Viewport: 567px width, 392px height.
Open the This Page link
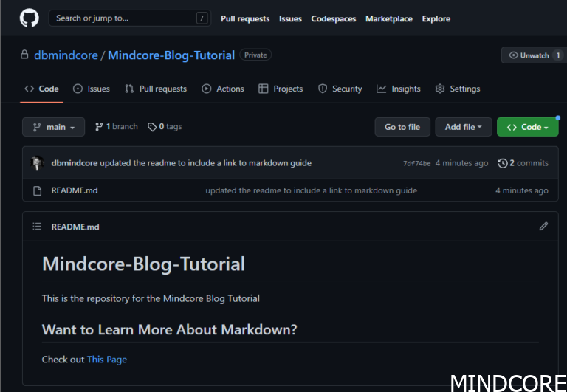pyautogui.click(x=107, y=360)
